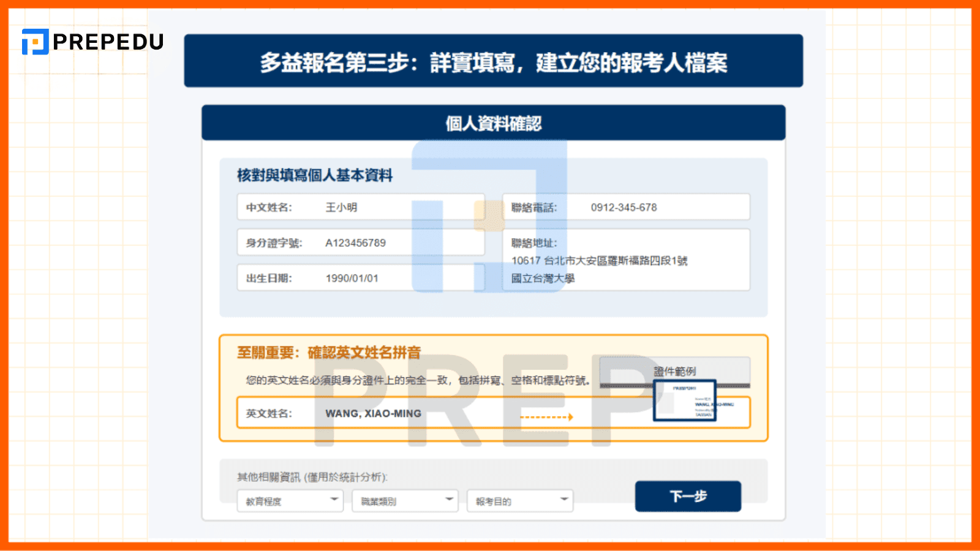Switch to the 個人資料確認 section header
This screenshot has width=980, height=551.
click(494, 122)
